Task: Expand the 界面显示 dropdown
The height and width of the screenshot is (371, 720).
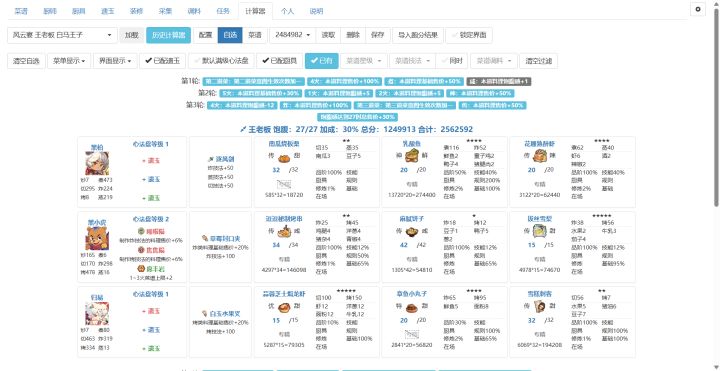Action: [115, 61]
